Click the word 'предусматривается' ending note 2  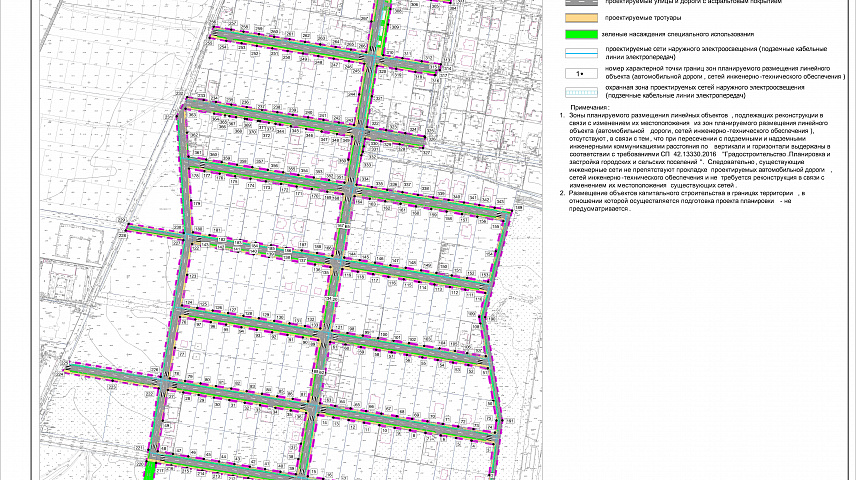598,209
